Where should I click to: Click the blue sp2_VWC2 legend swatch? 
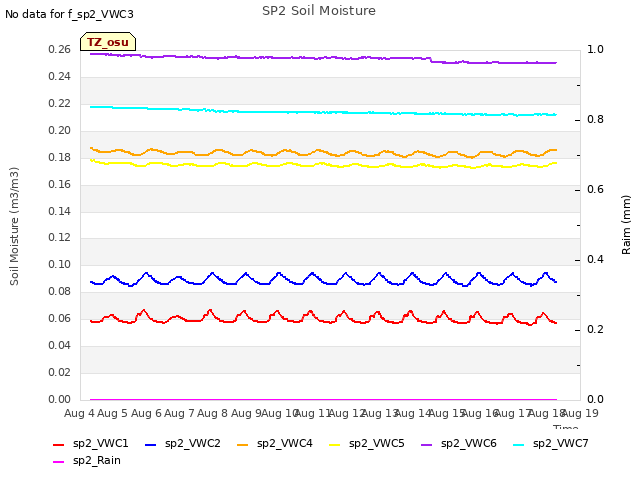point(151,444)
